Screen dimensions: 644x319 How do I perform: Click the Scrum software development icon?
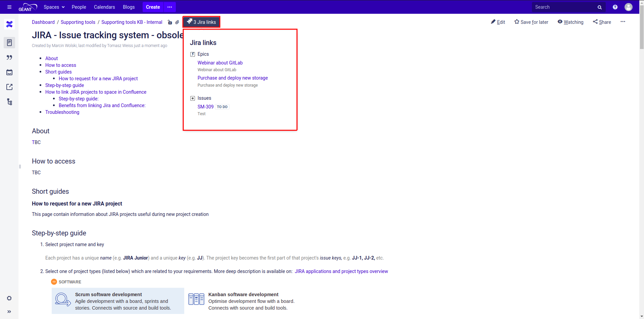coord(63,300)
